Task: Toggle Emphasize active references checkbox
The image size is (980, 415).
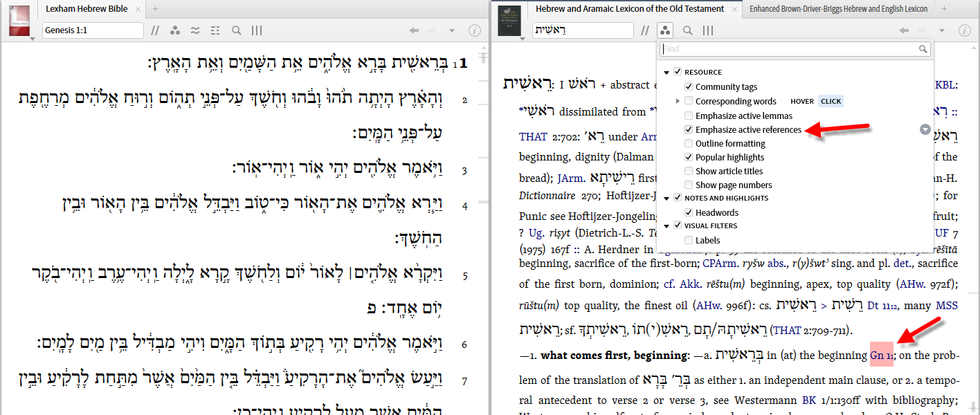Action: click(x=689, y=129)
